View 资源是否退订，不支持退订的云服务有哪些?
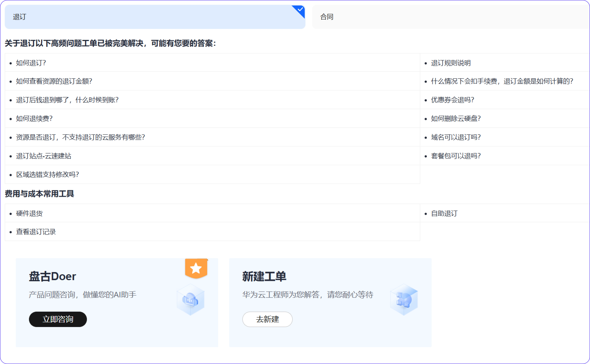 (80, 137)
